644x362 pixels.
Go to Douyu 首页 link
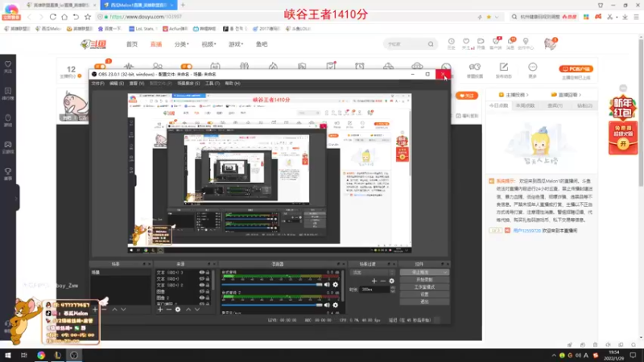[x=132, y=44]
